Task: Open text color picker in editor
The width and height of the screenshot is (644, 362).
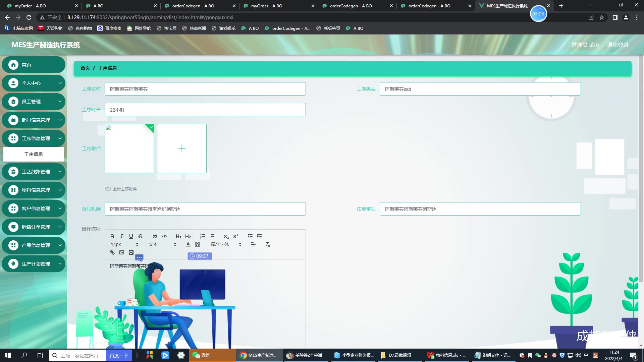Action: coord(188,244)
